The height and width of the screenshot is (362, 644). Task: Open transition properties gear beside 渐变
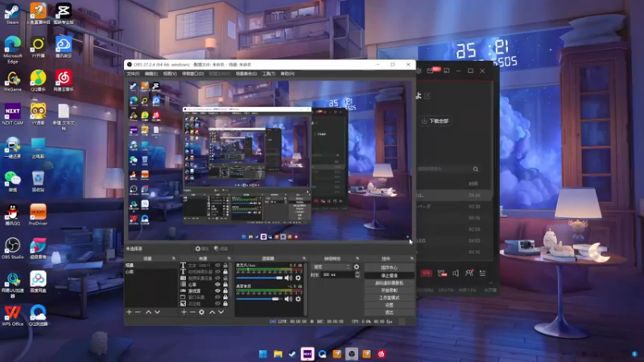pos(357,267)
